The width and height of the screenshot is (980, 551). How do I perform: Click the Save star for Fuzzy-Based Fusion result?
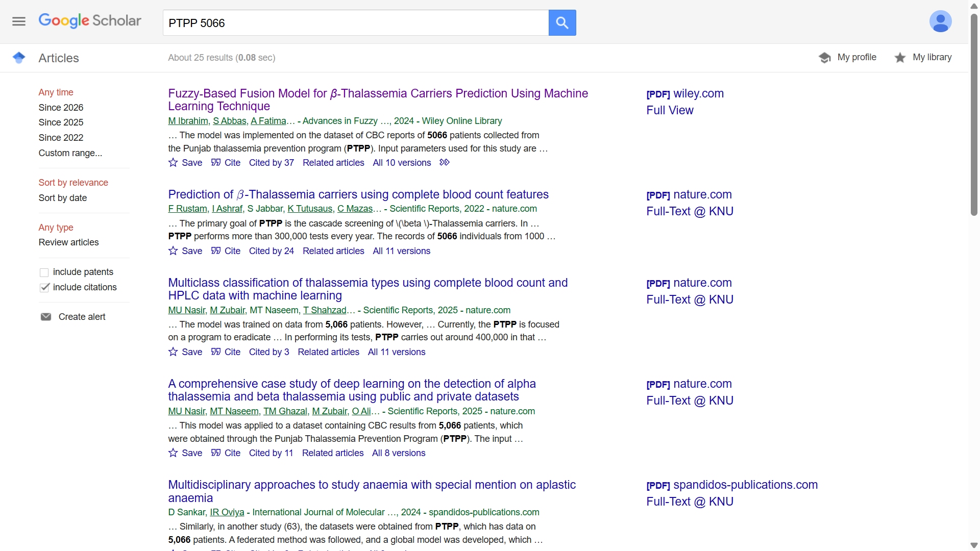click(173, 163)
